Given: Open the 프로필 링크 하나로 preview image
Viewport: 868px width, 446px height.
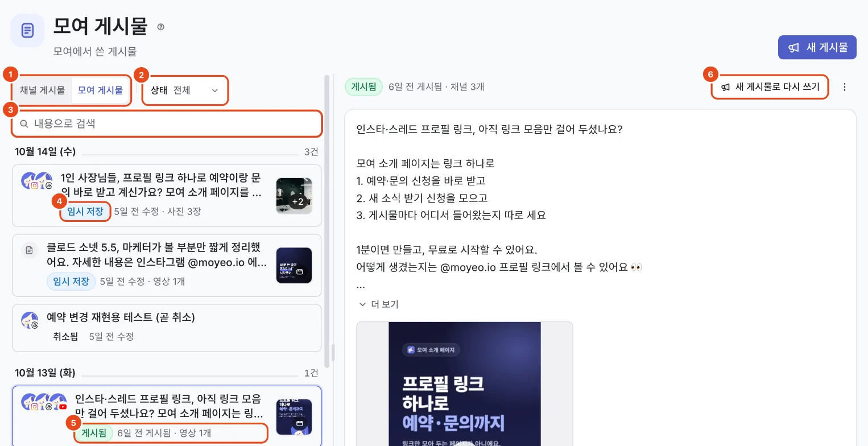Looking at the screenshot, I should pos(465,384).
